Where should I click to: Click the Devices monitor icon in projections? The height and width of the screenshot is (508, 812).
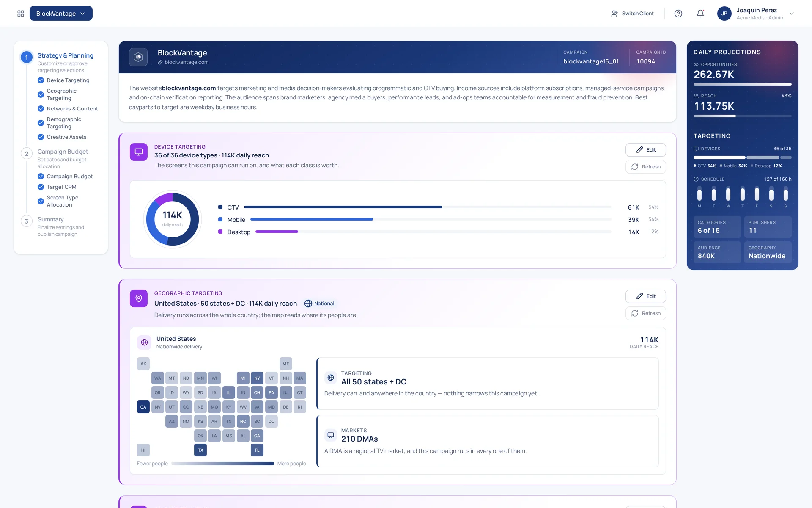696,149
